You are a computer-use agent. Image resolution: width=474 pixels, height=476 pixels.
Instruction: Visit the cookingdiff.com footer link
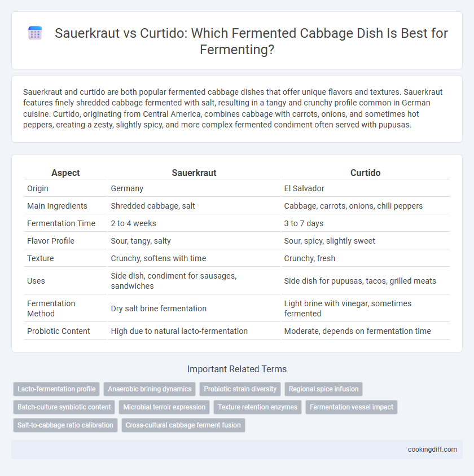[x=432, y=449]
